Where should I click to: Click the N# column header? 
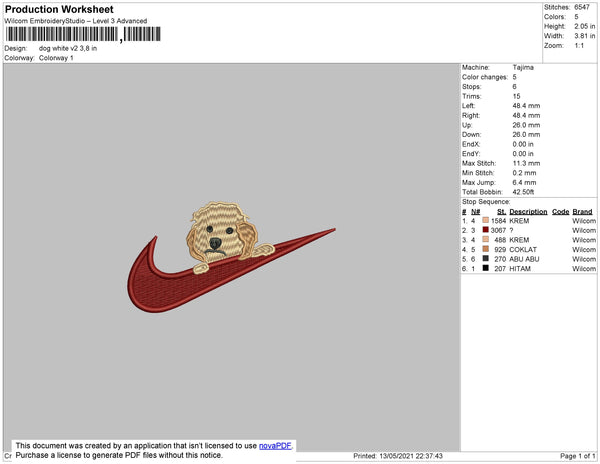click(475, 212)
